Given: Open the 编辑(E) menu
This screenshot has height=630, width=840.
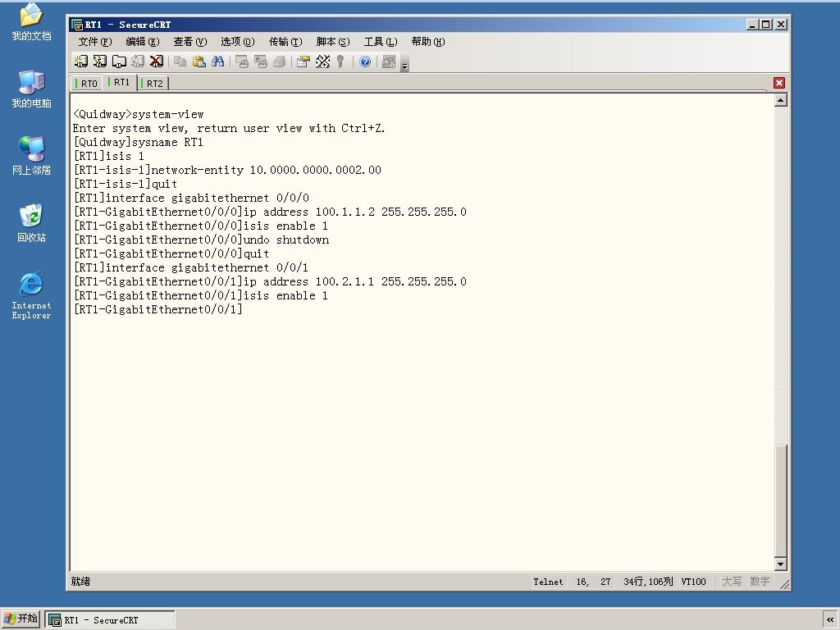Looking at the screenshot, I should point(143,42).
